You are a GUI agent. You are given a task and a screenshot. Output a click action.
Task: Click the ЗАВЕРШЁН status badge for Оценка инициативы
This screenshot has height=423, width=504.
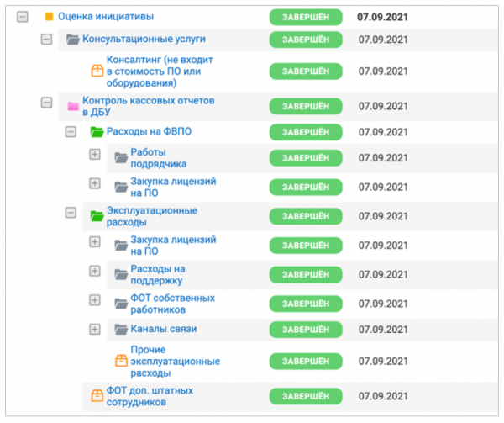[x=306, y=17]
